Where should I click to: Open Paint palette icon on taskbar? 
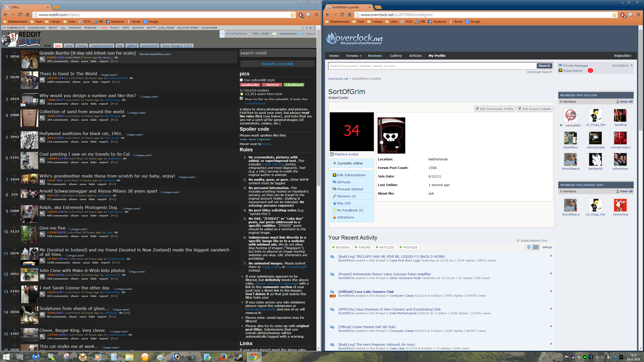[160, 357]
